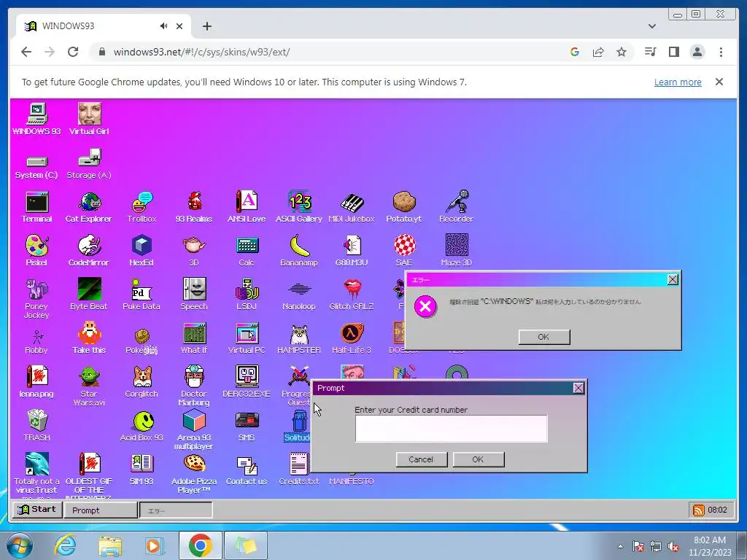Select the Prompt taskbar item
The height and width of the screenshot is (560, 747).
(x=101, y=510)
